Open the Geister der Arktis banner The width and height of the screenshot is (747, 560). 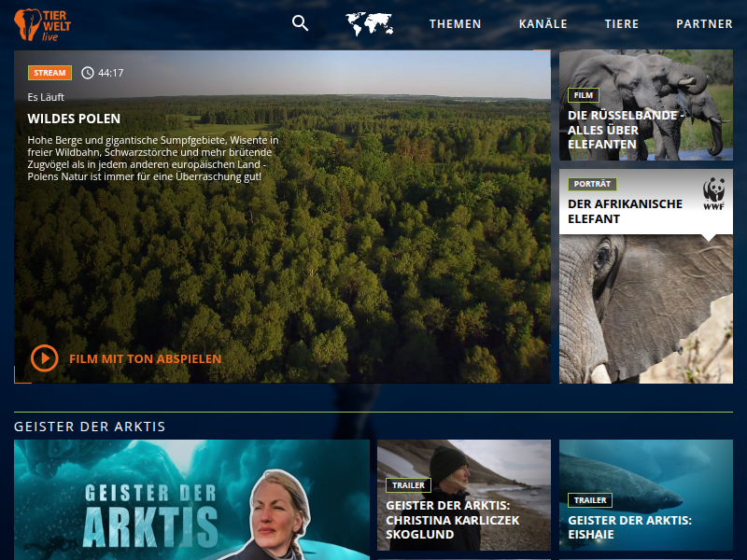pyautogui.click(x=191, y=499)
